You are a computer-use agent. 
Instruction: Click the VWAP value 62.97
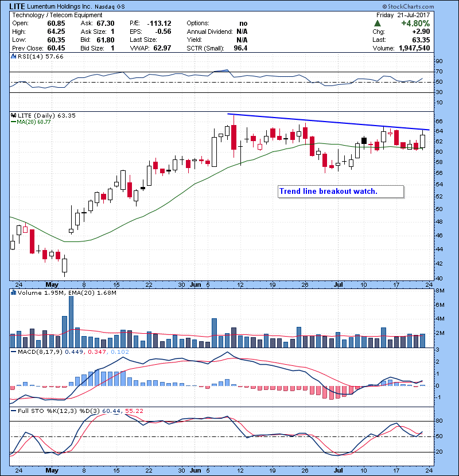[x=162, y=48]
